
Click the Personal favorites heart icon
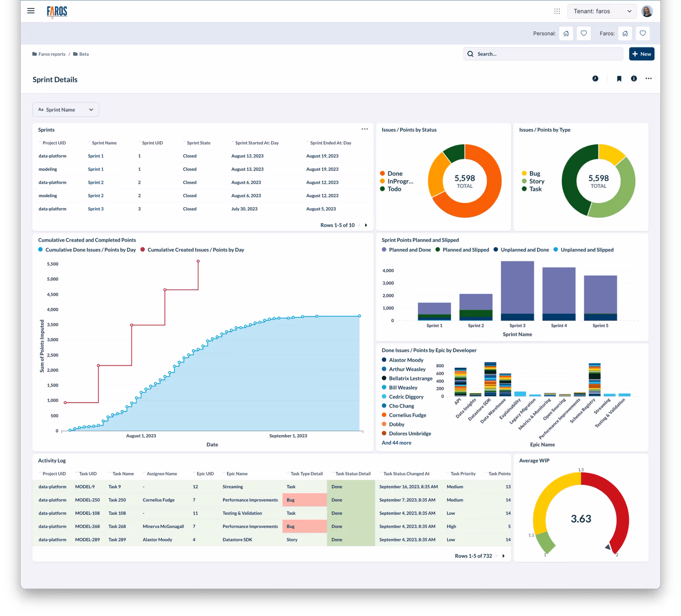[583, 33]
